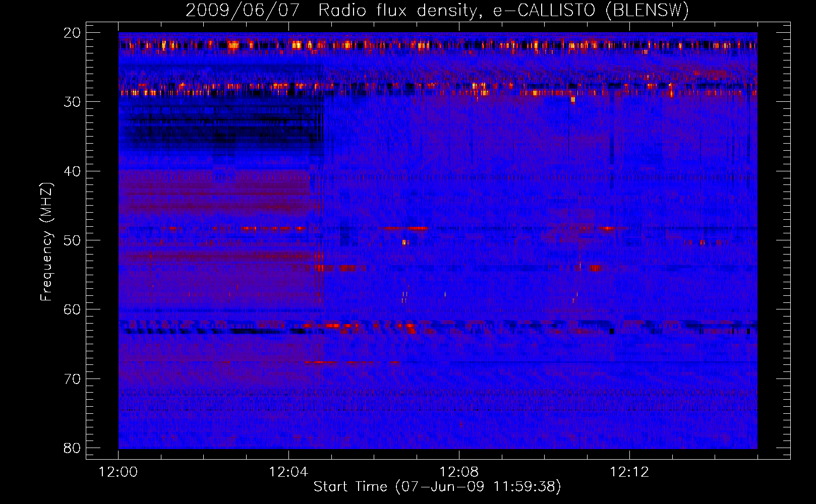816x504 pixels.
Task: Click the "12:04" time tick label
Action: pyautogui.click(x=288, y=472)
